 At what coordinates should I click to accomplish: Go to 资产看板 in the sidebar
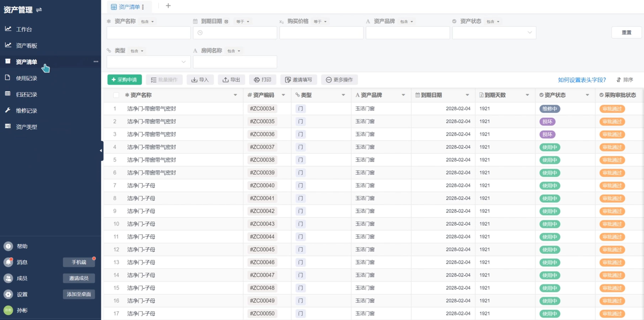pyautogui.click(x=26, y=45)
